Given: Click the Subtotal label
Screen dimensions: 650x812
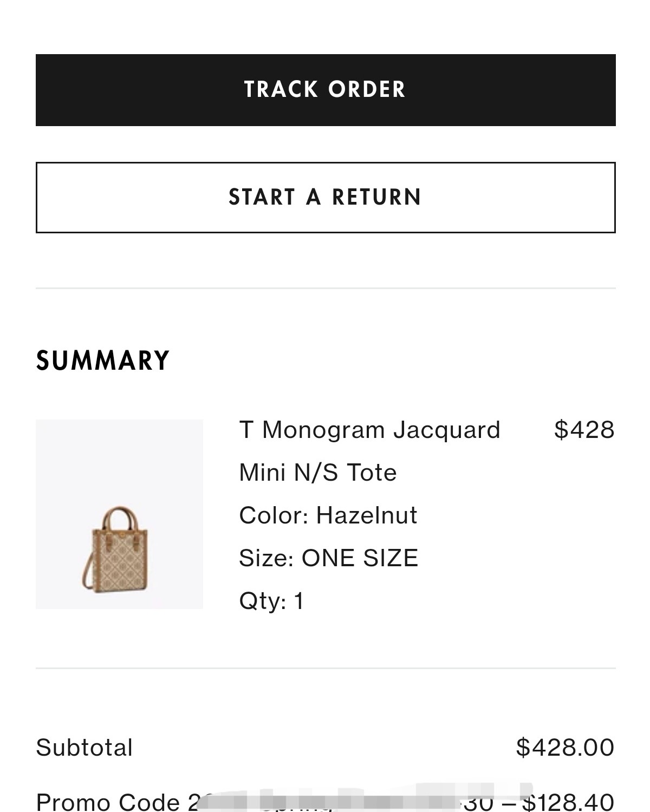Looking at the screenshot, I should coord(84,748).
